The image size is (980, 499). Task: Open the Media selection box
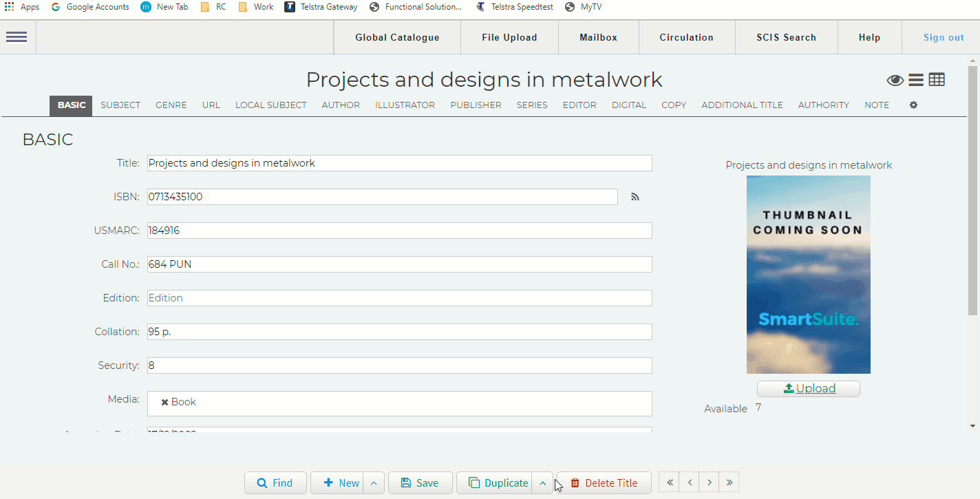coord(399,403)
